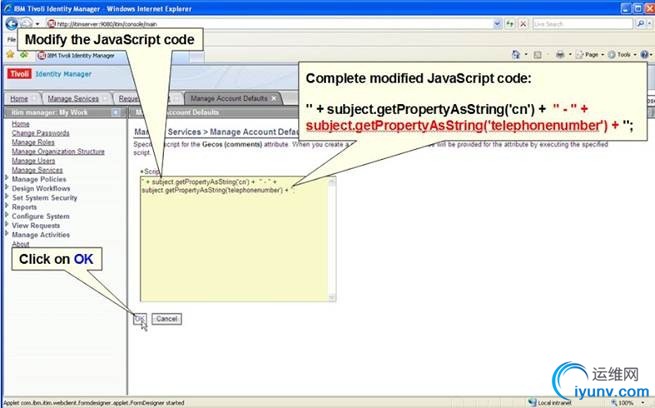
Task: Open the Manage Roles link
Action: tap(33, 142)
